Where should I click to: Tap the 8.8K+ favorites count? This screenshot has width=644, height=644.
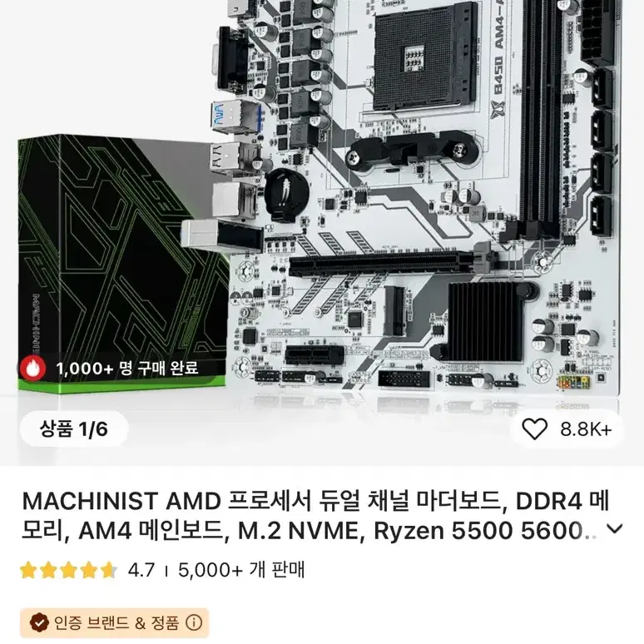586,429
